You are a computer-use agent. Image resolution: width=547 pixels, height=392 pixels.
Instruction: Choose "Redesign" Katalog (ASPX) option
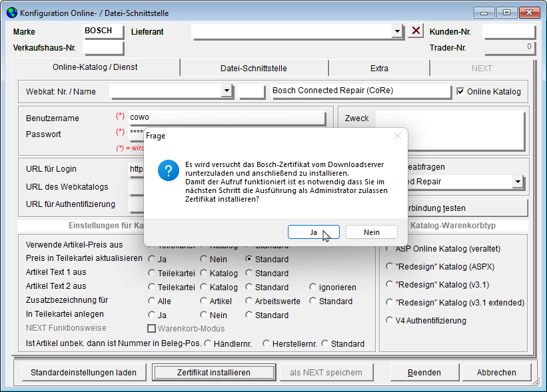pyautogui.click(x=389, y=266)
